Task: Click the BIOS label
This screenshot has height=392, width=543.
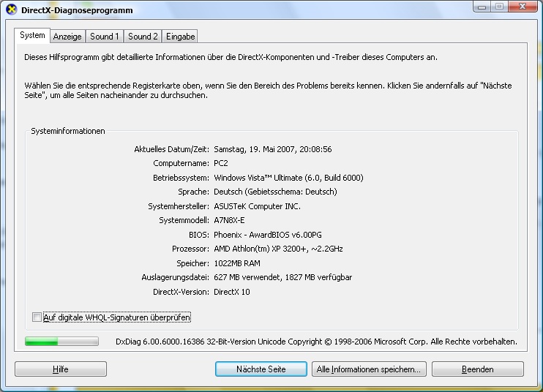Action: (199, 235)
